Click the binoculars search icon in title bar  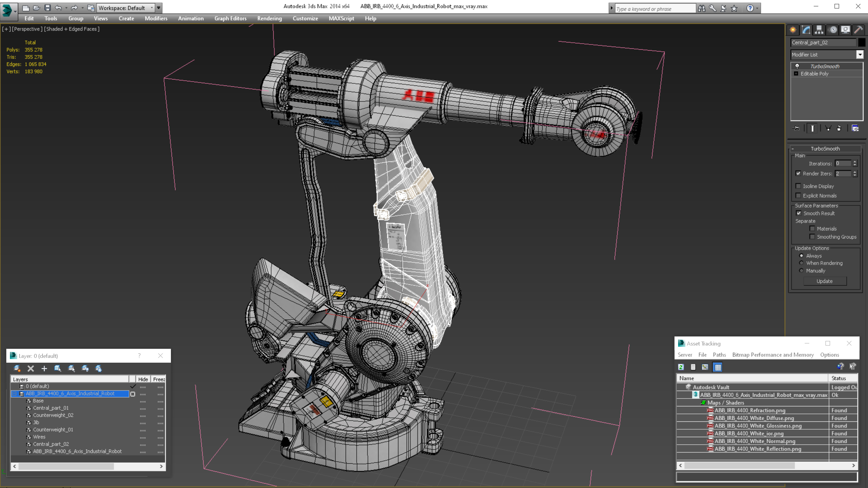[x=702, y=8]
